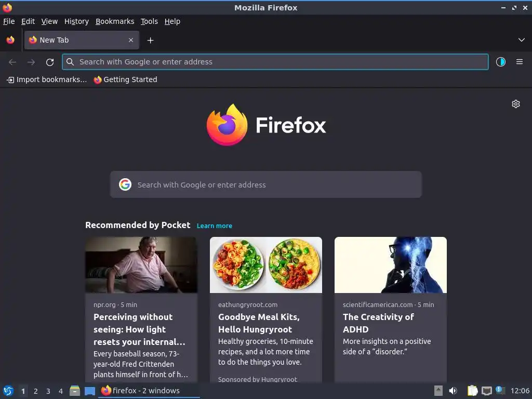
Task: Expand the list all tabs chevron
Action: tap(521, 40)
